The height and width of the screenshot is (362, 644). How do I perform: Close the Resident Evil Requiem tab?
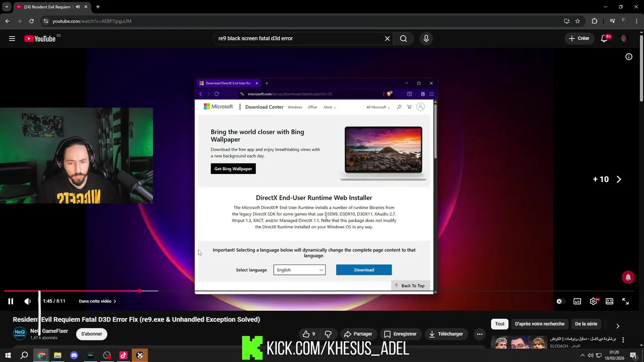click(86, 7)
